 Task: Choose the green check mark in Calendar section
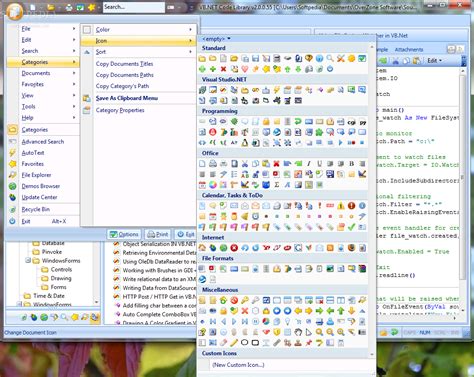tap(351, 227)
